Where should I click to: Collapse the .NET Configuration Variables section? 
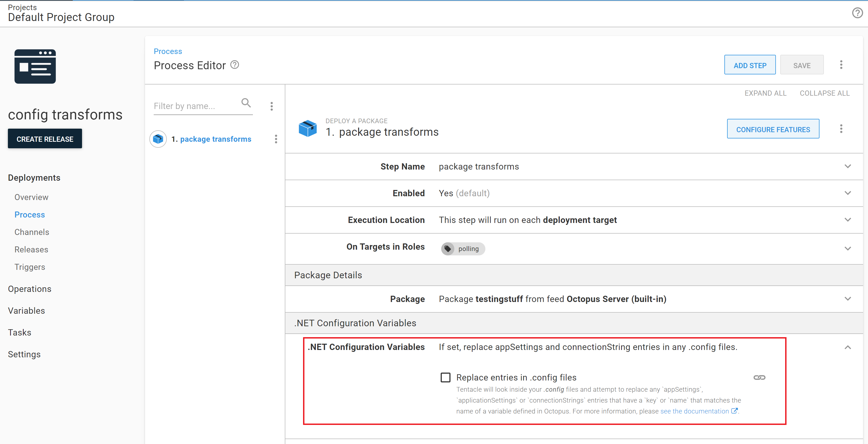(x=848, y=347)
